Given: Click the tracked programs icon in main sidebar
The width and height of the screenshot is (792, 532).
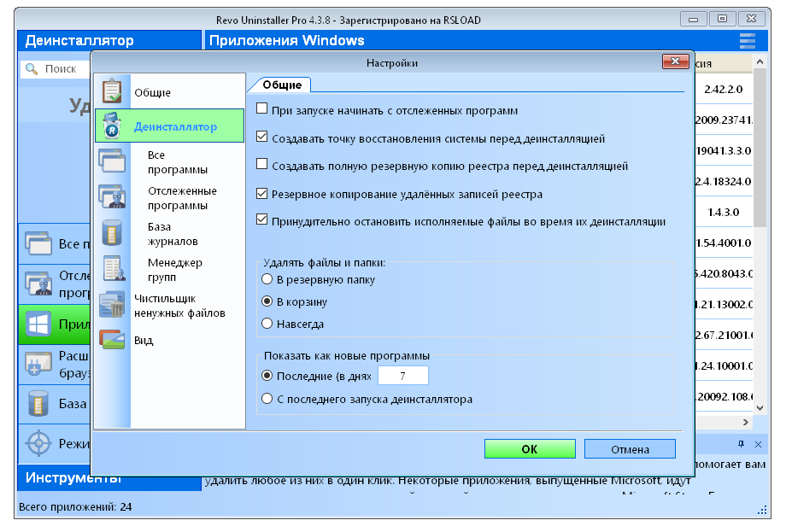Looking at the screenshot, I should pyautogui.click(x=38, y=284).
